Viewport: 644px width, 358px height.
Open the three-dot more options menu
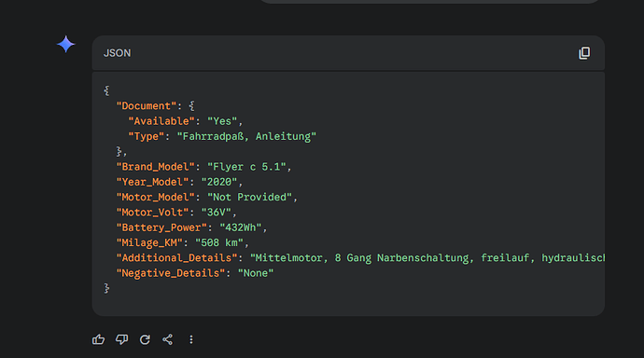point(191,339)
